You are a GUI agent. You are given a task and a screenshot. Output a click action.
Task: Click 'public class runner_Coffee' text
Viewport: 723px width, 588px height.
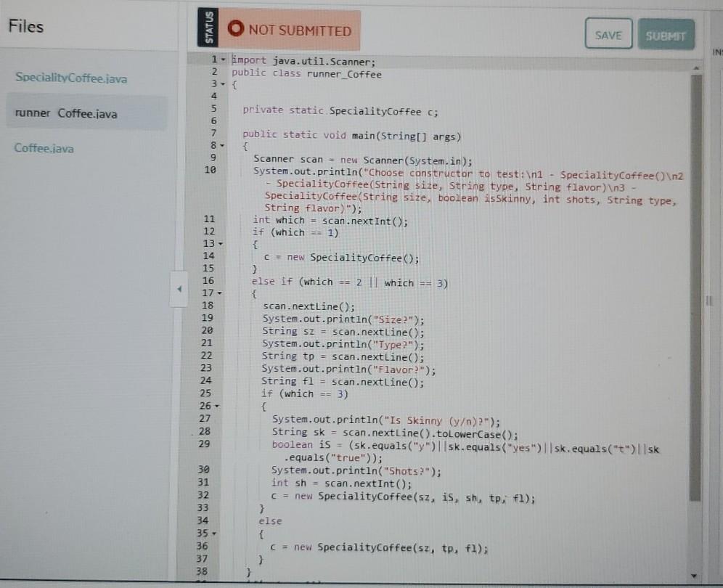point(306,73)
